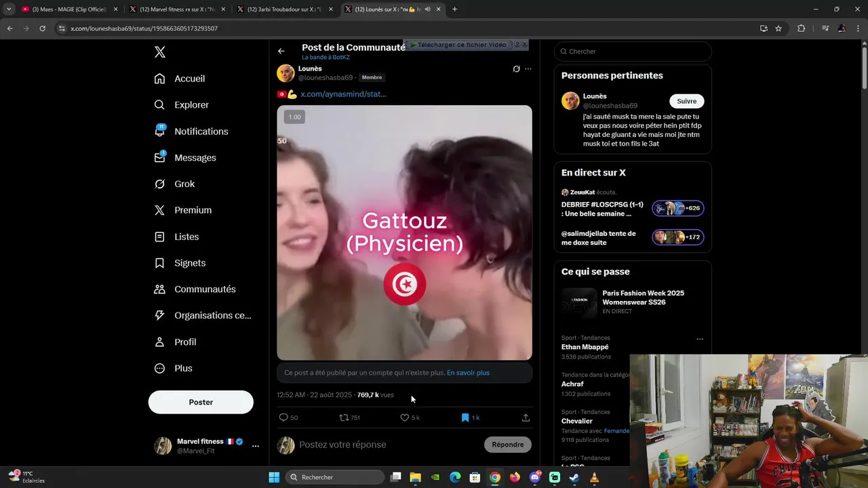Click the En savoir plus link
The image size is (868, 488).
coord(468,373)
